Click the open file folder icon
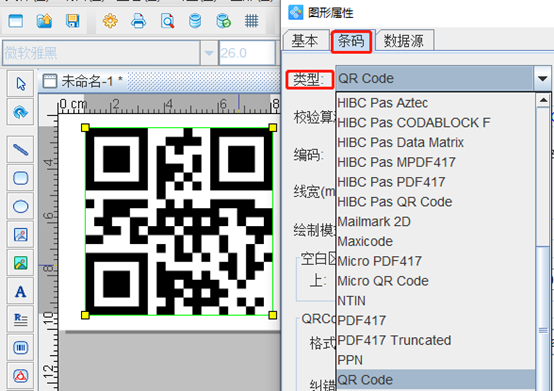554x391 pixels. (x=45, y=21)
